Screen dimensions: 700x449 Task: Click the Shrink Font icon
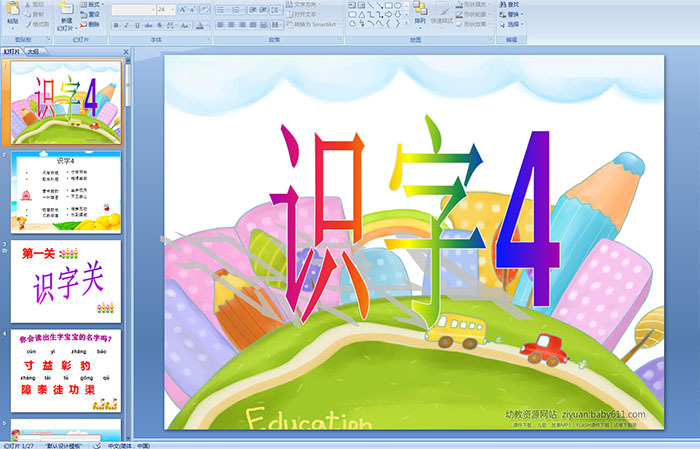tap(192, 9)
